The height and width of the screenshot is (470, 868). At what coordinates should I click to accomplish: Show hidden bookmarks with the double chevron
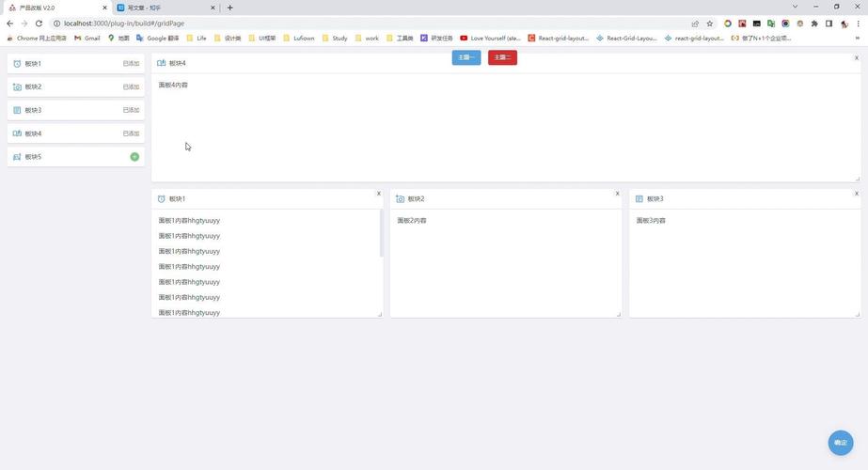pyautogui.click(x=858, y=39)
